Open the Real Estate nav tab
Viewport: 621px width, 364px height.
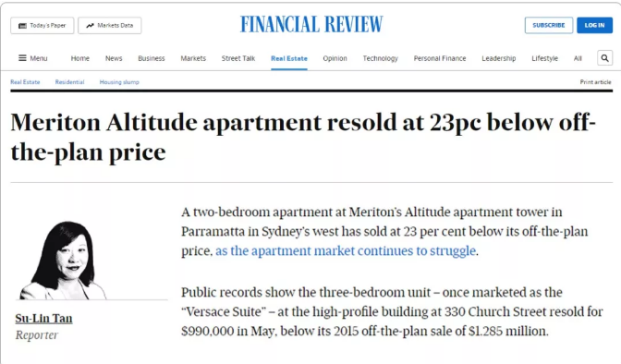pos(289,58)
